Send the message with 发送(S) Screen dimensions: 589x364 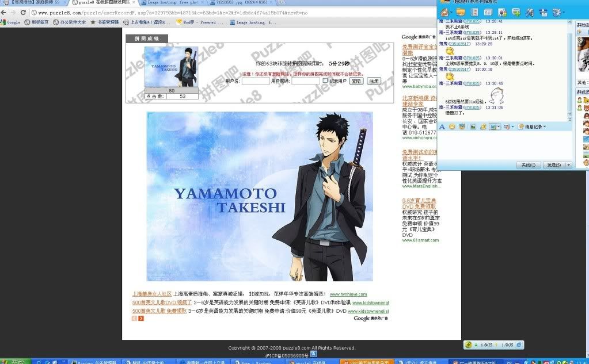pos(554,164)
